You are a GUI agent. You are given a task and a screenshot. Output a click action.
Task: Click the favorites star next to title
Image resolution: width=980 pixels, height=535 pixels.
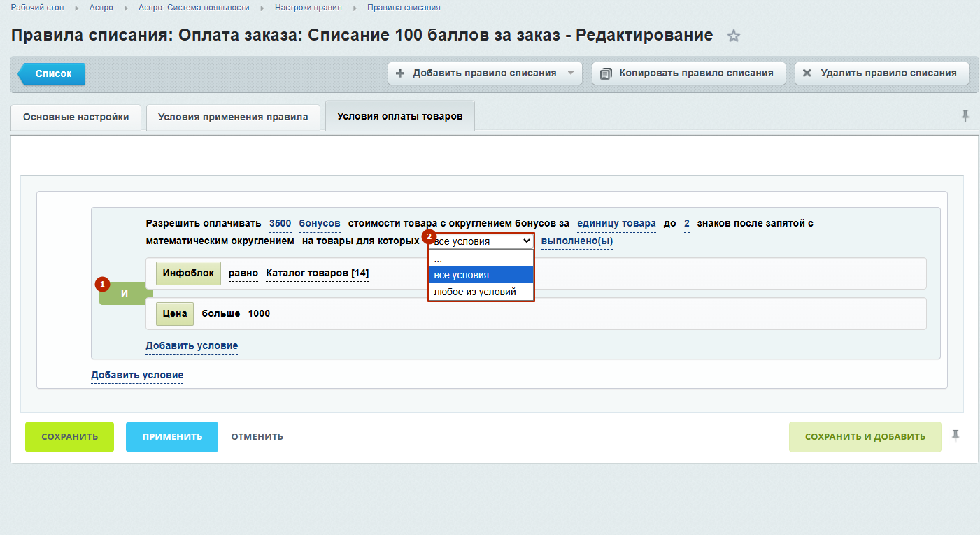coord(733,36)
